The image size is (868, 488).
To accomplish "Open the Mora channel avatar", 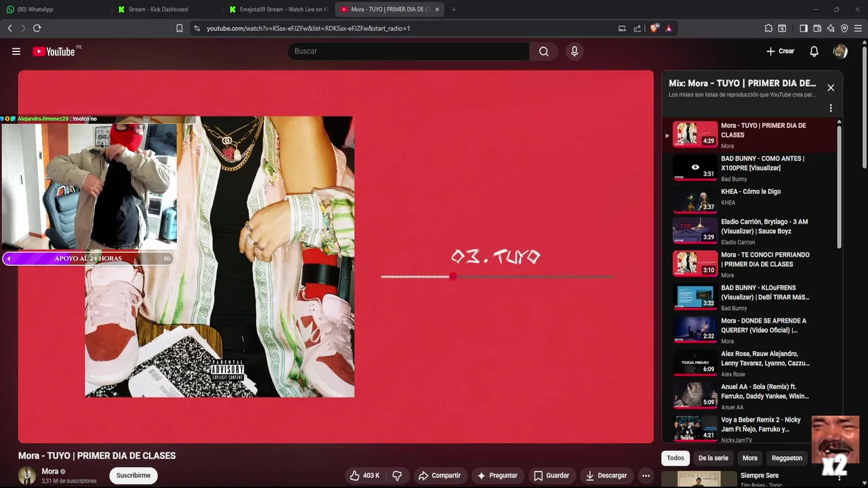I will pos(27,475).
